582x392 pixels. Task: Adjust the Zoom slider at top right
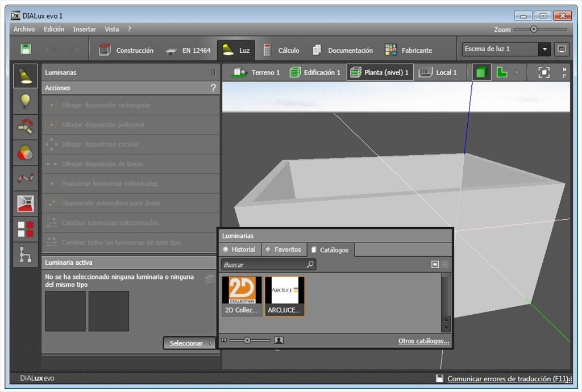click(x=533, y=29)
